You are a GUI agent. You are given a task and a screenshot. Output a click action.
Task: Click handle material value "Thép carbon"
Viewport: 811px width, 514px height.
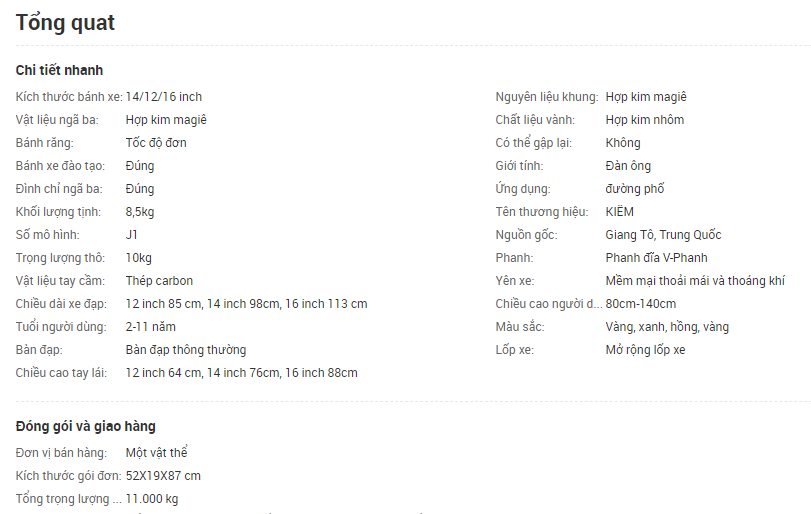pos(159,281)
